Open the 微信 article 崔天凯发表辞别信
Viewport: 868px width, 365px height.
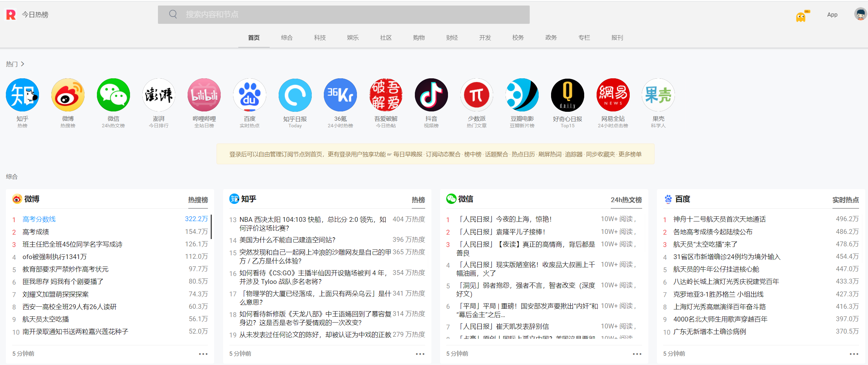click(x=502, y=326)
